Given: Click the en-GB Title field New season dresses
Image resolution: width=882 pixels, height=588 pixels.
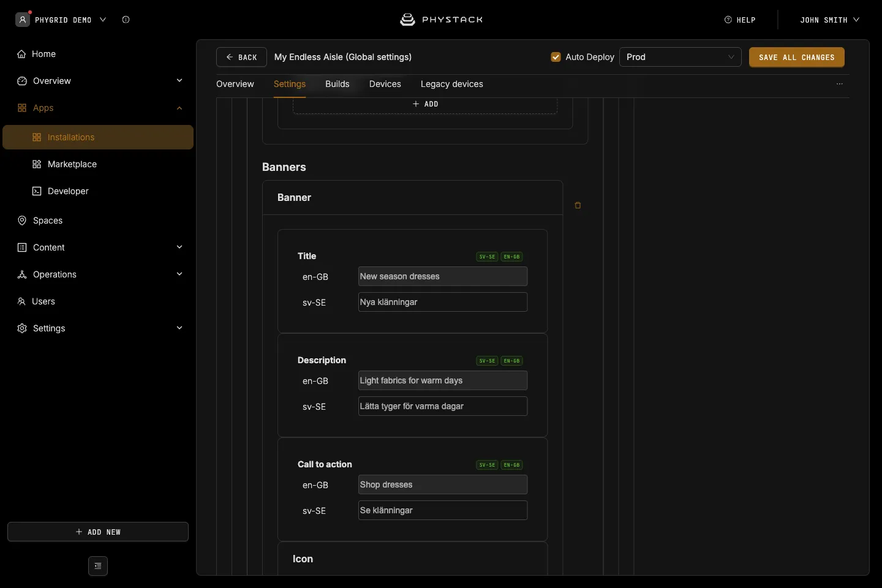Looking at the screenshot, I should point(443,276).
